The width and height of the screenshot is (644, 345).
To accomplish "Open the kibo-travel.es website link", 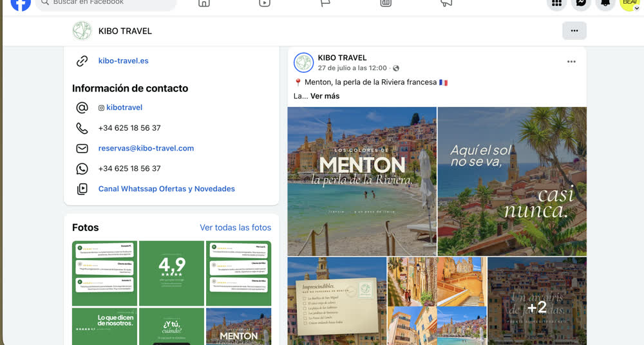I will pyautogui.click(x=123, y=61).
